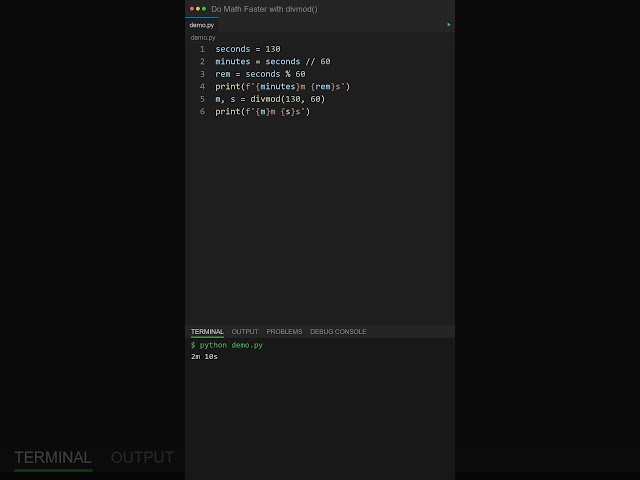Switch to the TERMINAL panel tab
The width and height of the screenshot is (640, 480).
207,331
